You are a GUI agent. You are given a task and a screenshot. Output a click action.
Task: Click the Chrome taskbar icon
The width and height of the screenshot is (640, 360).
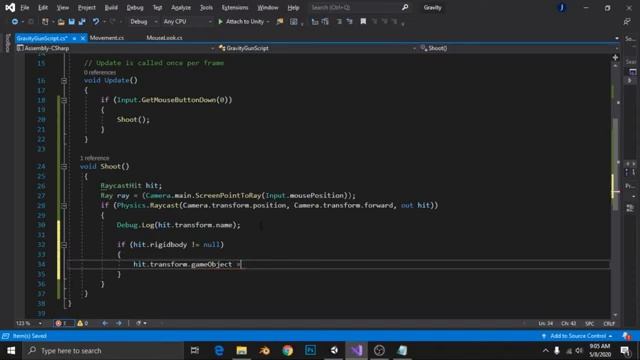click(x=287, y=351)
